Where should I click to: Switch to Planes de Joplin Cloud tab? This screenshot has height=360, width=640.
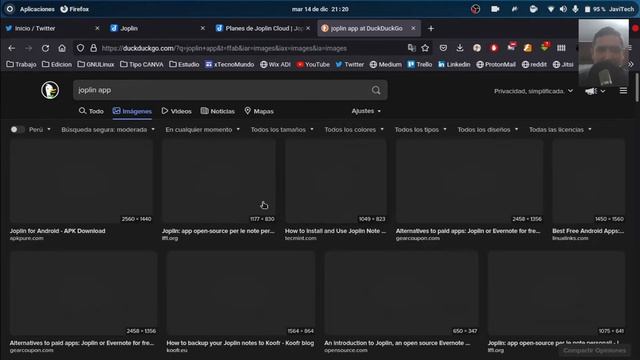(264, 28)
